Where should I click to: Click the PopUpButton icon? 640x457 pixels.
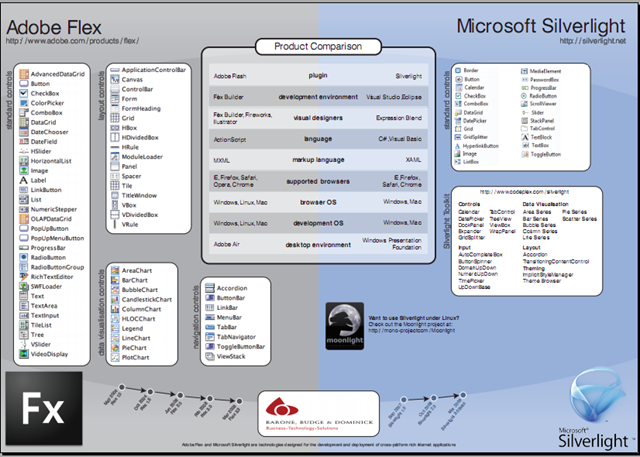[24, 228]
